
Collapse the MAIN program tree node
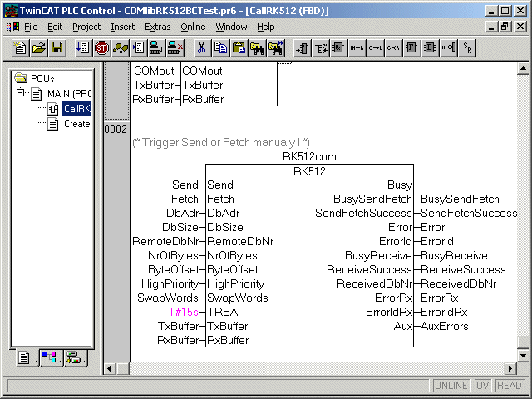[20, 92]
